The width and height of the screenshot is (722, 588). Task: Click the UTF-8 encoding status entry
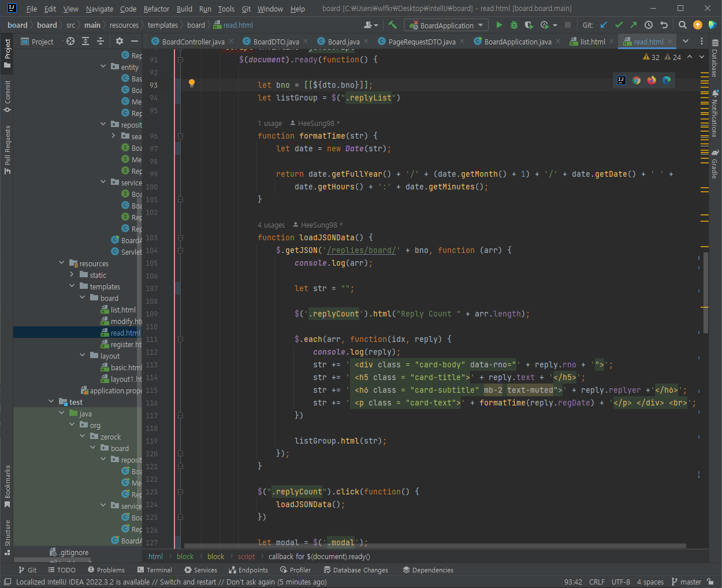tap(621, 582)
